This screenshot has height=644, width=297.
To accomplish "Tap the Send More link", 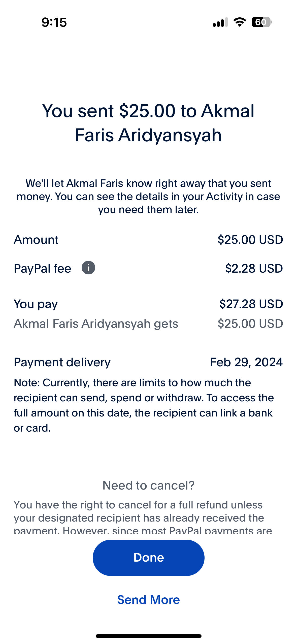I will click(148, 600).
